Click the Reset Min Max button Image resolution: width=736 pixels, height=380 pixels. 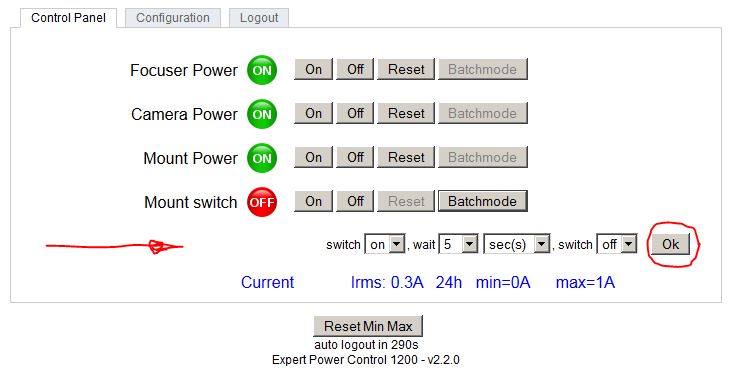[x=368, y=326]
